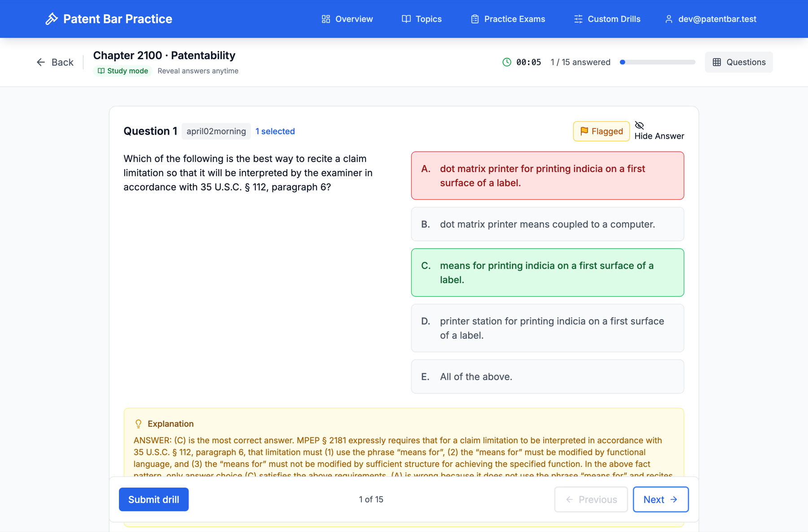Submit the drill

(154, 499)
